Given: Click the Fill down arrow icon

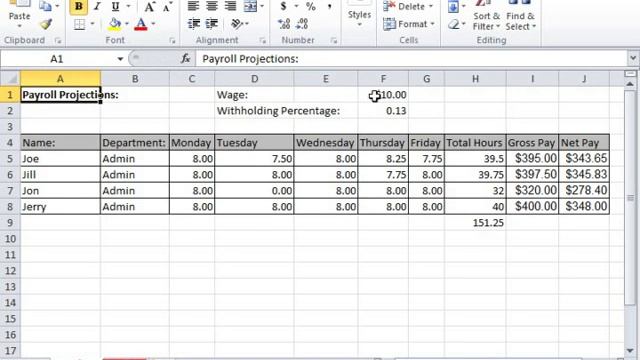Looking at the screenshot, I should [x=453, y=6].
